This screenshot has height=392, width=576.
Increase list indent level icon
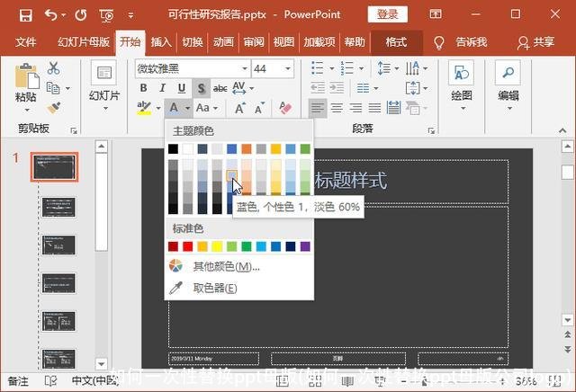pos(337,88)
